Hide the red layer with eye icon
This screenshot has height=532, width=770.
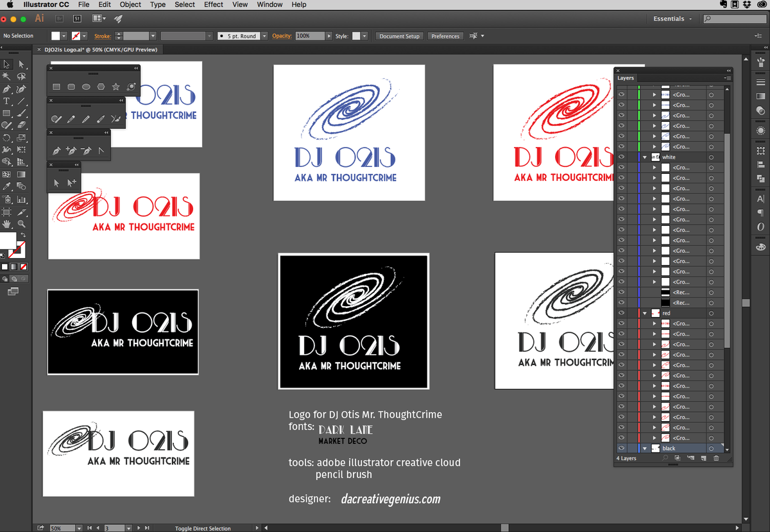click(621, 313)
